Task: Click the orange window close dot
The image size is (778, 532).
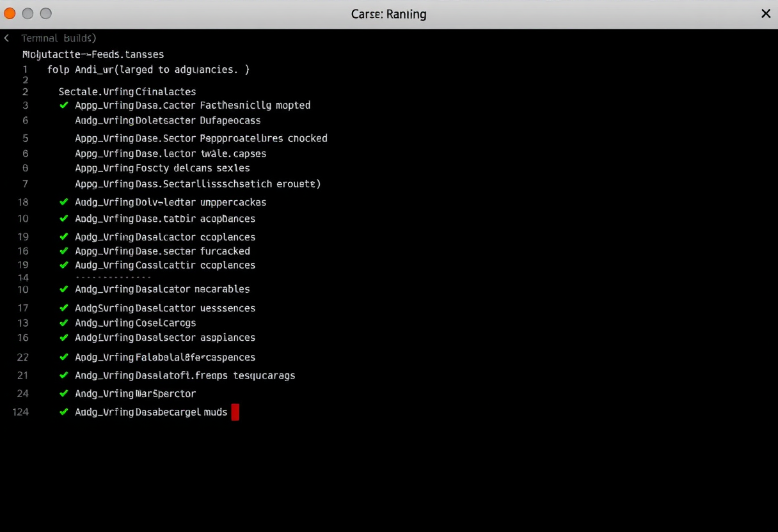Action: [10, 13]
